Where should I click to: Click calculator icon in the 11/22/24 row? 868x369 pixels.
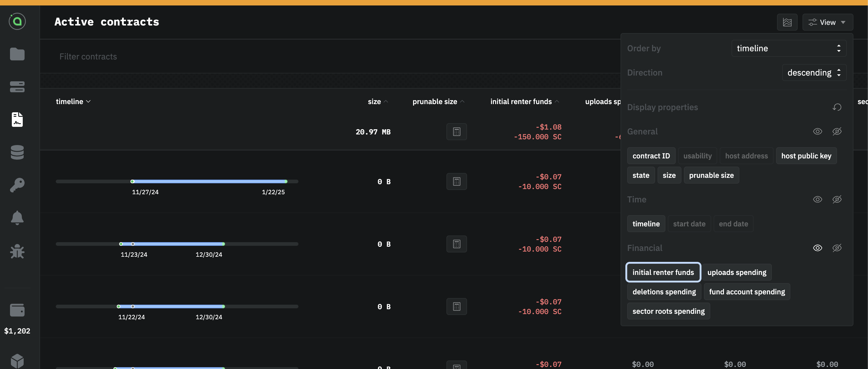pos(456,306)
